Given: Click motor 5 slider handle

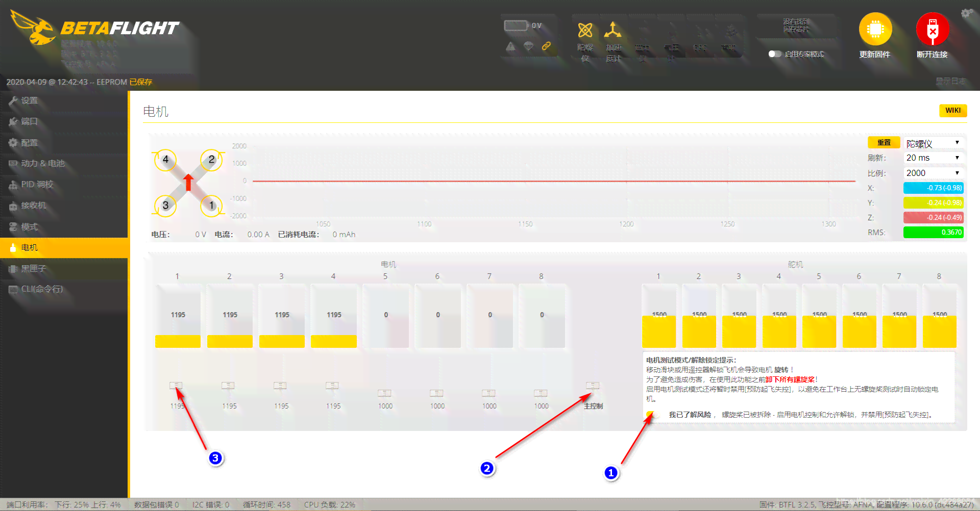Looking at the screenshot, I should [384, 393].
